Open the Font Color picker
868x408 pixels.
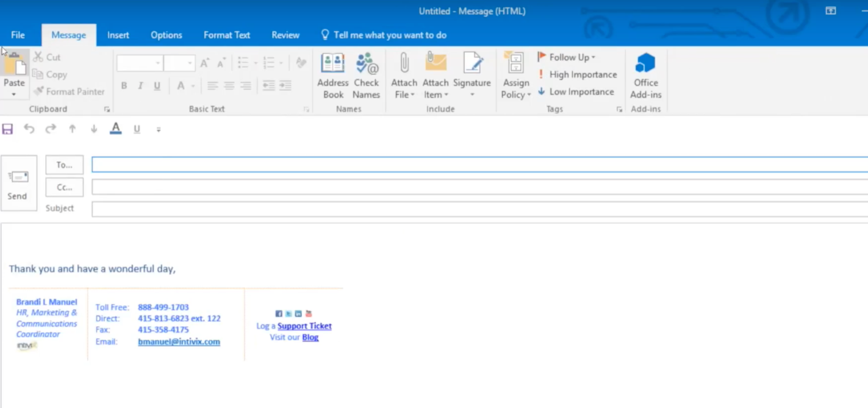coord(182,85)
